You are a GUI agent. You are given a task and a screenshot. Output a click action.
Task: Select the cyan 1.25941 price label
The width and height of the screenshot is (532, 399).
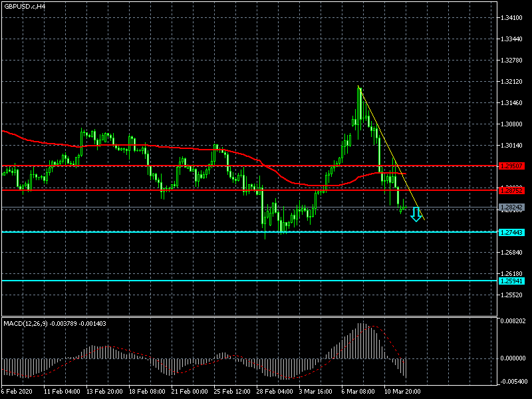pyautogui.click(x=511, y=281)
